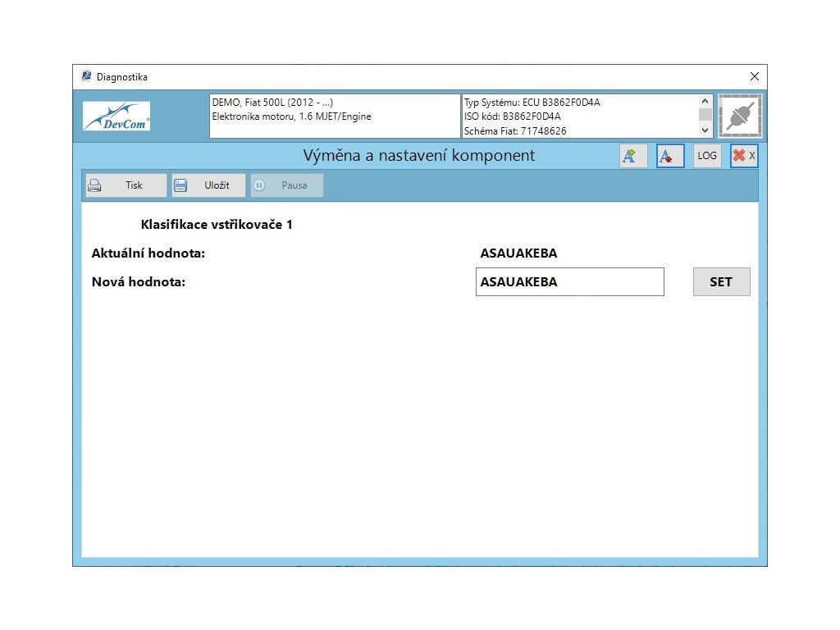Click the Diagnostika title bar app icon
The image size is (840, 630).
click(x=86, y=76)
